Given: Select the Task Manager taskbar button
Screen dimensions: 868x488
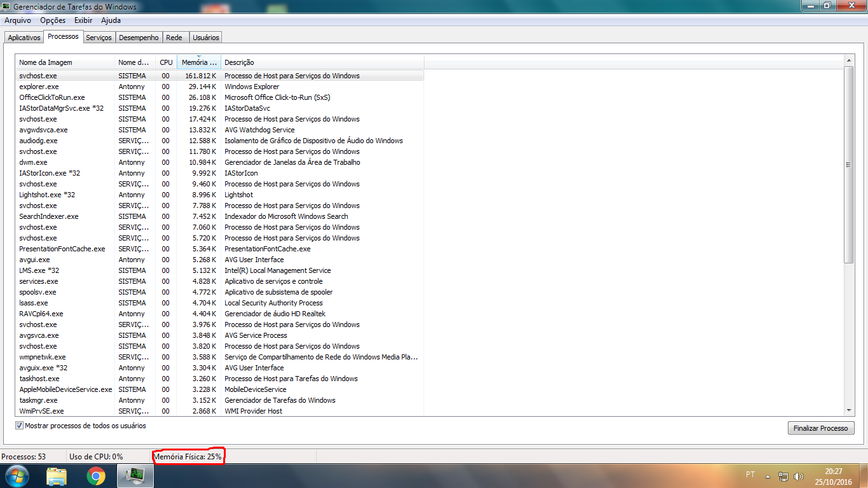Looking at the screenshot, I should [x=135, y=476].
